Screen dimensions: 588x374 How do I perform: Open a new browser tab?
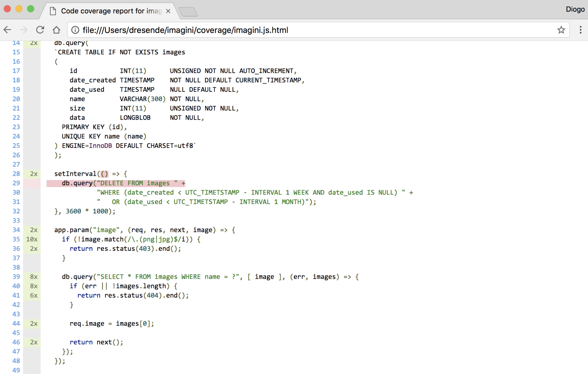188,12
